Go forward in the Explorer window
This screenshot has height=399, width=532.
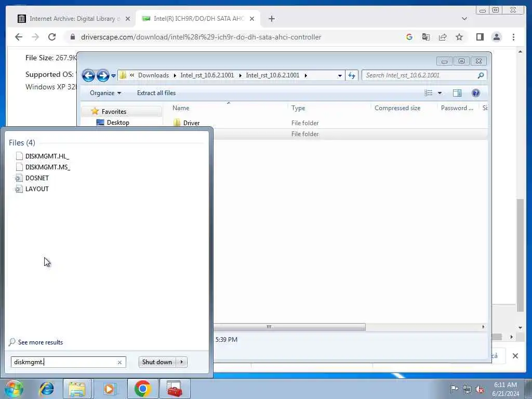point(103,75)
